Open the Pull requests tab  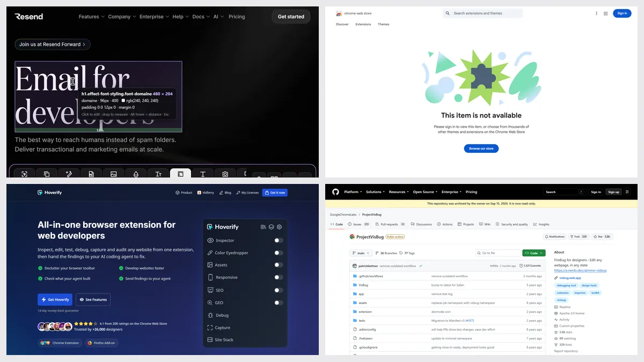[390, 224]
